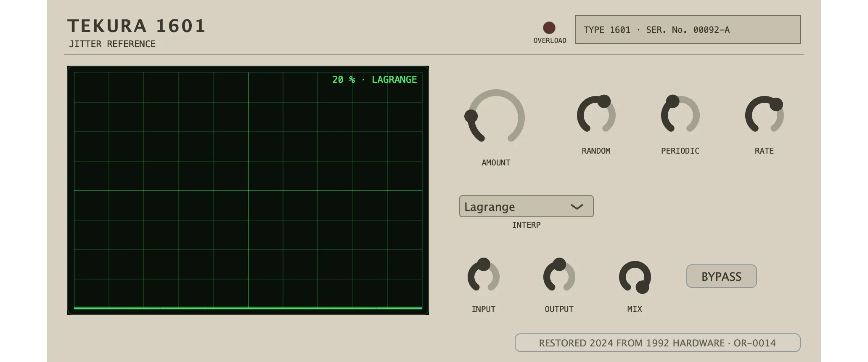Toggle the BYPASS button
The width and height of the screenshot is (868, 362).
click(721, 276)
